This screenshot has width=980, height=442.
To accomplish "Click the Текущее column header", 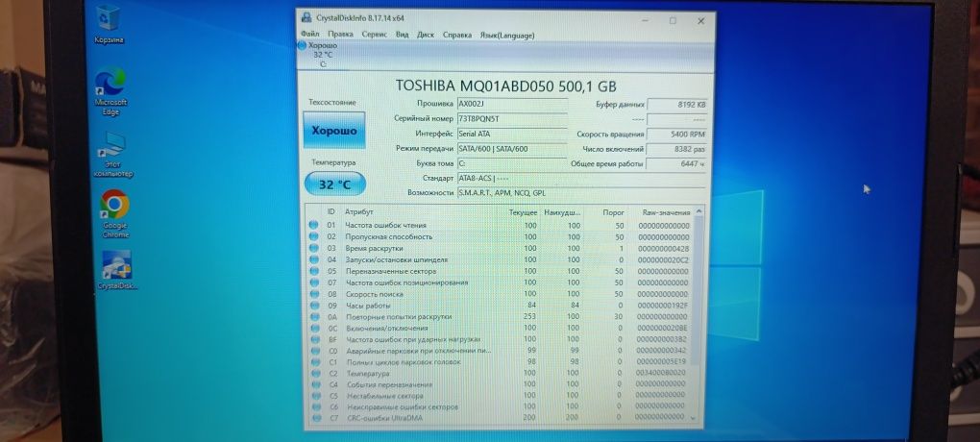I will coord(523,212).
